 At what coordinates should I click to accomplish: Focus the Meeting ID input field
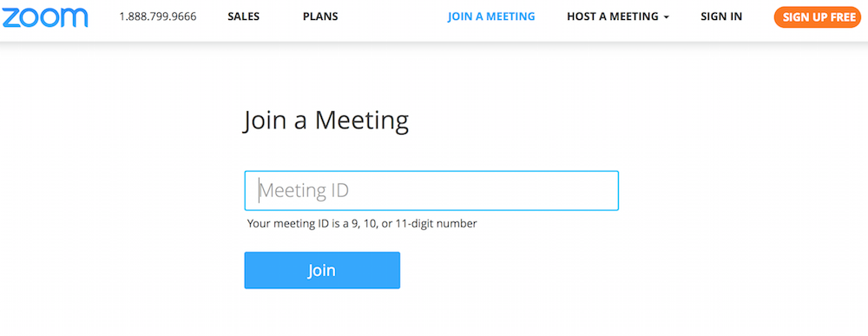point(431,190)
